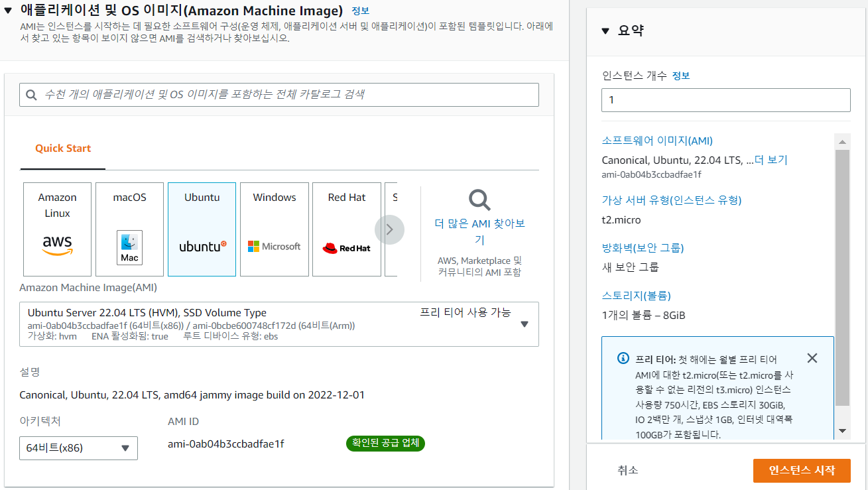Click the instance count input field
Screen dimensions: 868x490
725,100
